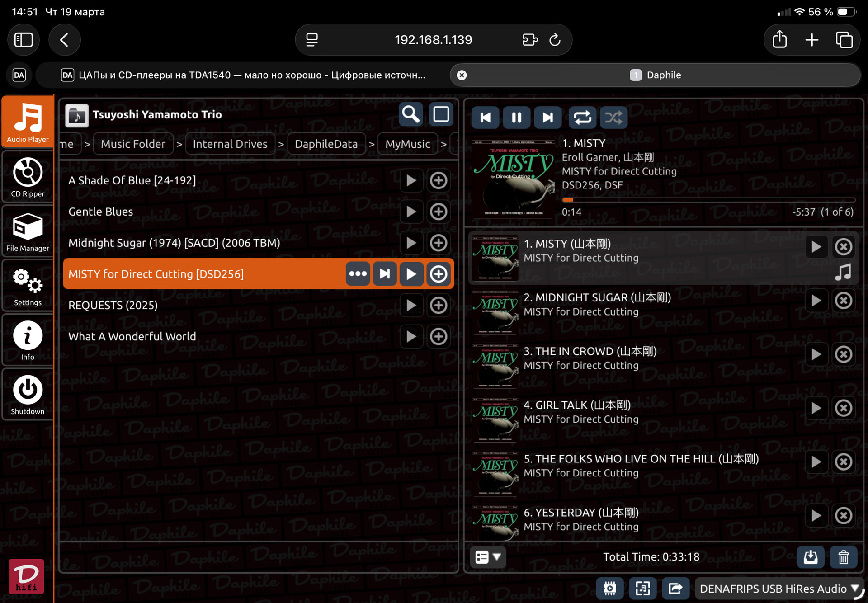Viewport: 868px width, 603px height.
Task: Expand the DENAFRIPS USB HiRes Audio player dropdown
Action: point(778,589)
